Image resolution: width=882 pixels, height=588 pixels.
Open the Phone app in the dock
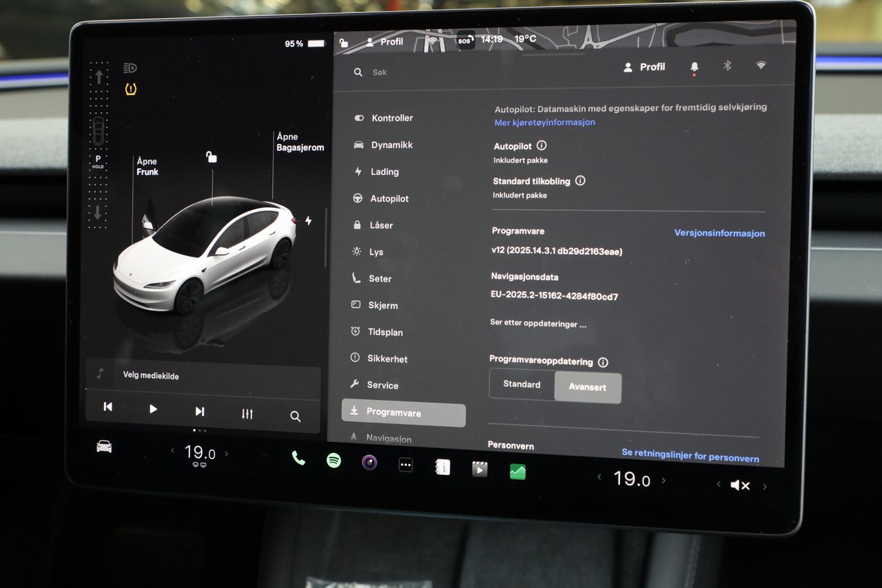tap(298, 458)
